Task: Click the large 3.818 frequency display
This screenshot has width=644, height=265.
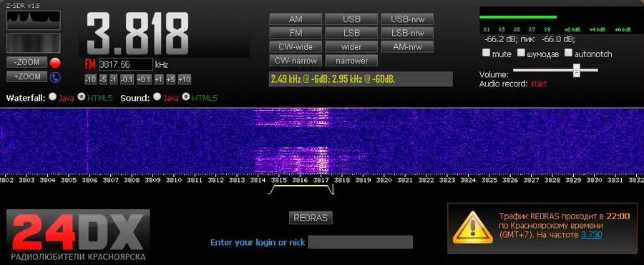Action: [x=137, y=34]
